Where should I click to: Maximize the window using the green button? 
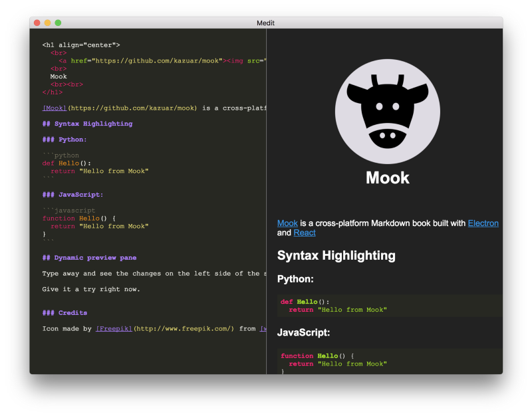coord(58,23)
